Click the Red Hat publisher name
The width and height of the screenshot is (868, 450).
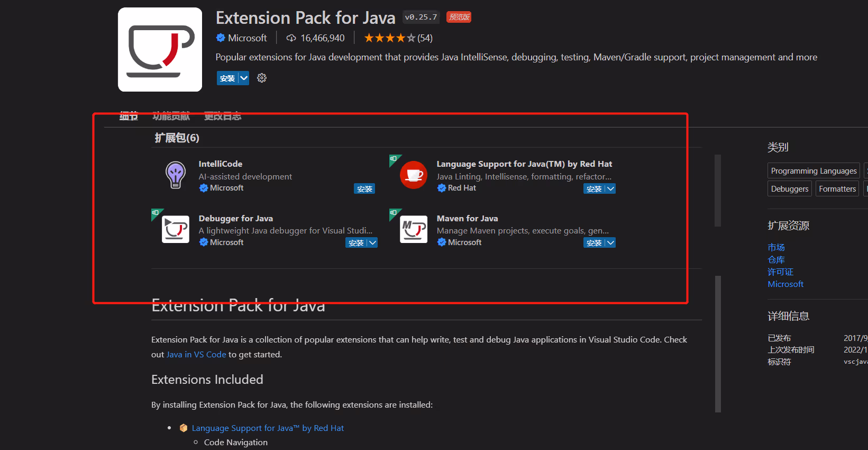pos(462,188)
